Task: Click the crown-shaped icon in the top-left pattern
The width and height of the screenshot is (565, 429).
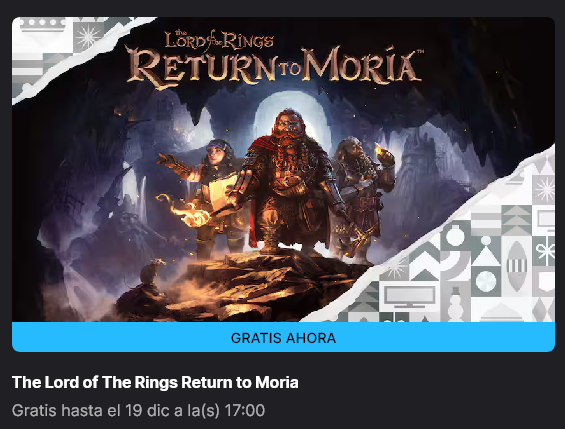Action: [x=43, y=24]
